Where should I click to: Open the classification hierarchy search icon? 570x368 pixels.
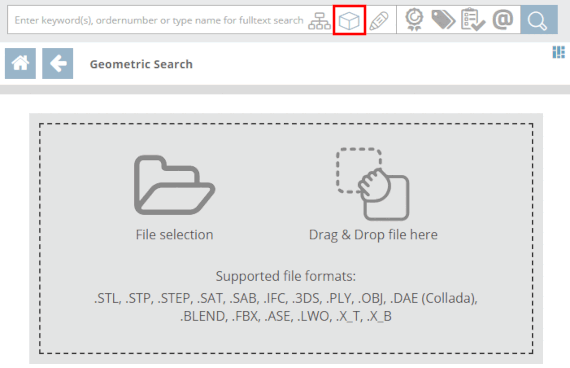click(319, 21)
